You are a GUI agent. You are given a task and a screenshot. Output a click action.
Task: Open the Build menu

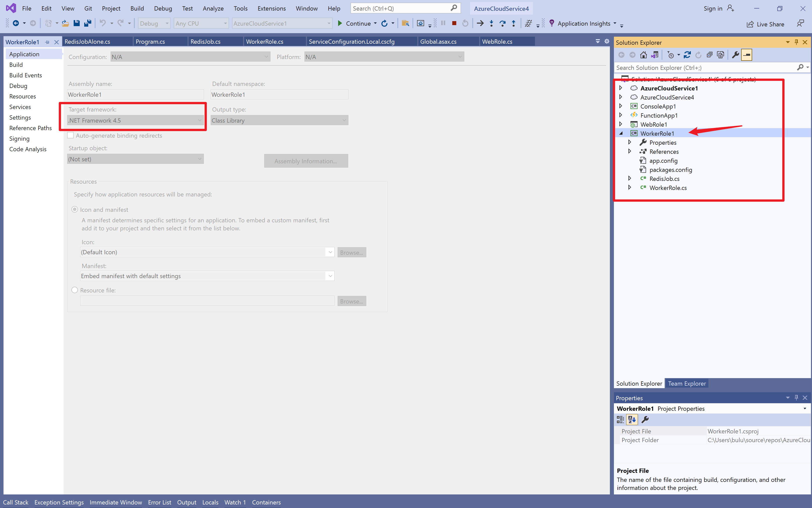(x=137, y=8)
